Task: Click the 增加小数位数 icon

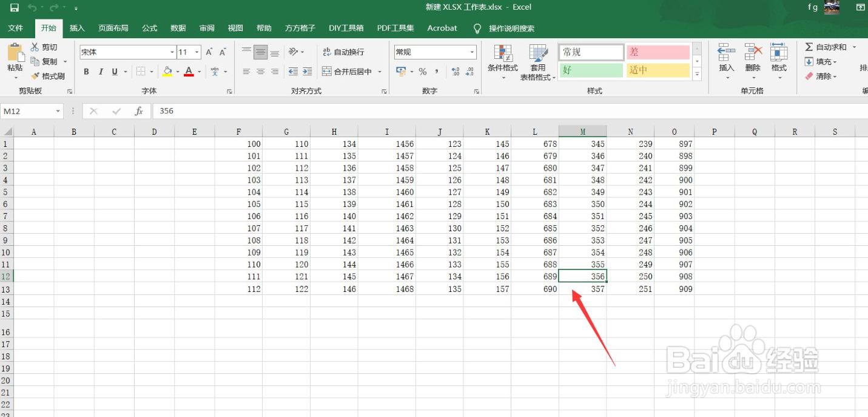Action: 456,72
